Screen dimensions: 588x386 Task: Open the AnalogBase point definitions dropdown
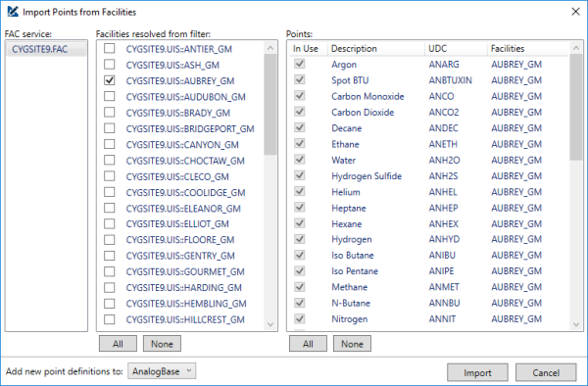click(x=162, y=371)
